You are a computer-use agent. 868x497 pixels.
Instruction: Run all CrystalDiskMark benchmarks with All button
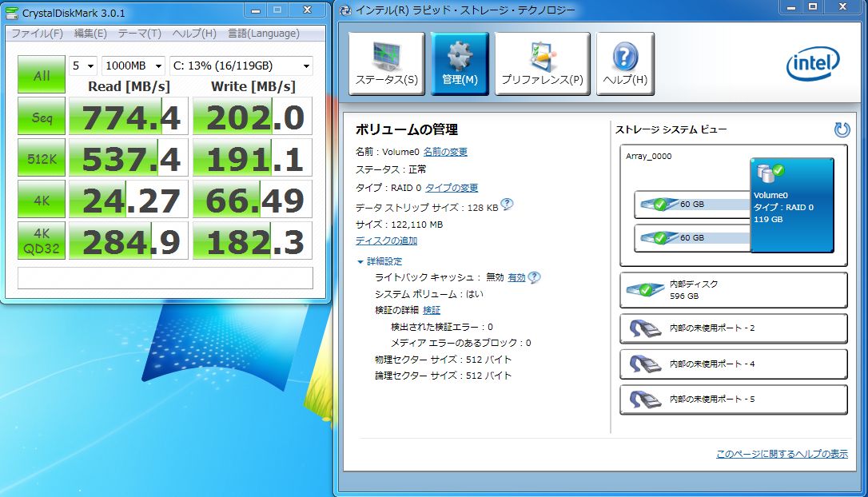tap(42, 74)
